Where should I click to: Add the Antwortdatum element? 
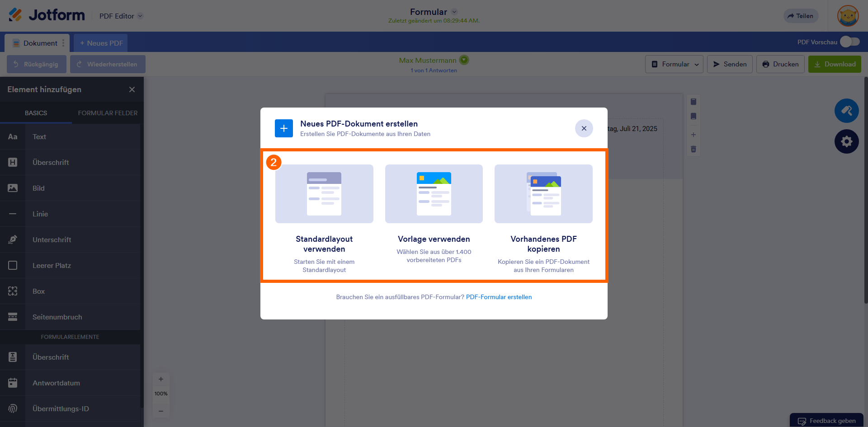point(70,383)
